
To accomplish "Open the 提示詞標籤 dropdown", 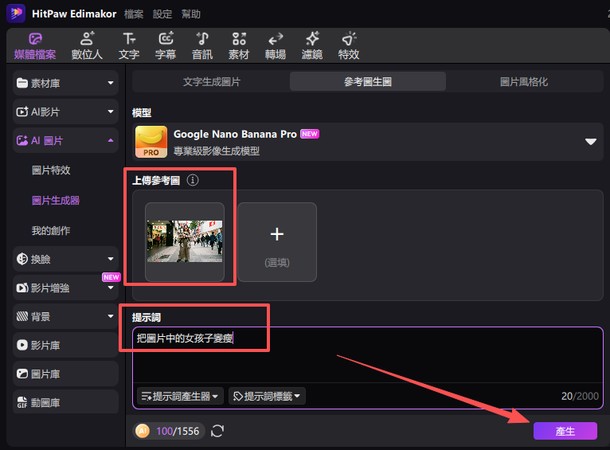I will [x=267, y=396].
